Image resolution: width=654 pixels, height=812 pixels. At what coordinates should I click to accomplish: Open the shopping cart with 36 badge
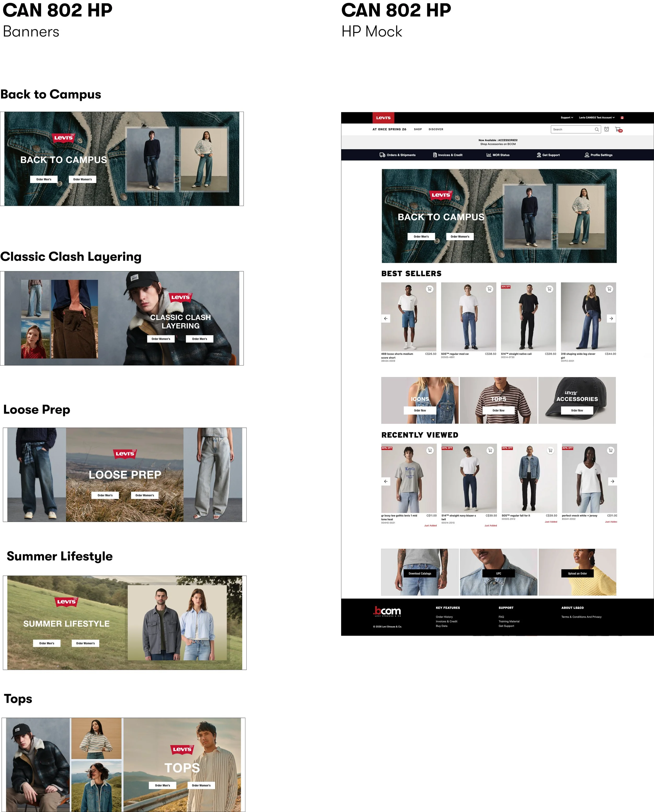tap(618, 130)
